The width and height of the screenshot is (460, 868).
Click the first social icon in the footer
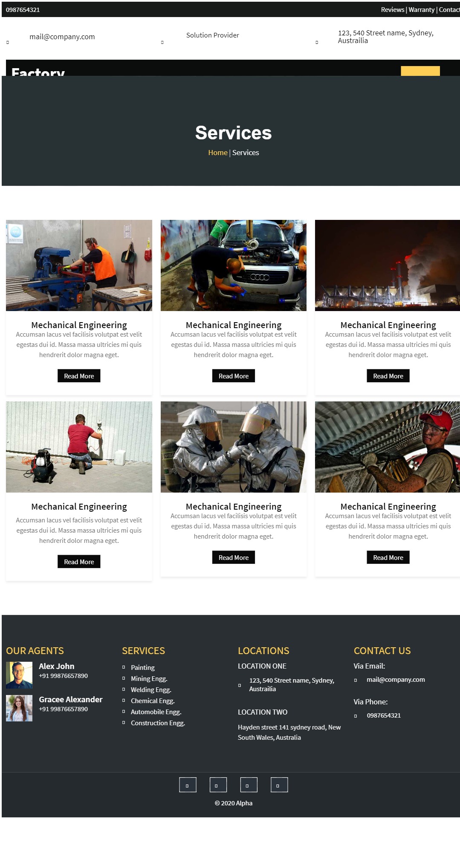[x=188, y=785]
